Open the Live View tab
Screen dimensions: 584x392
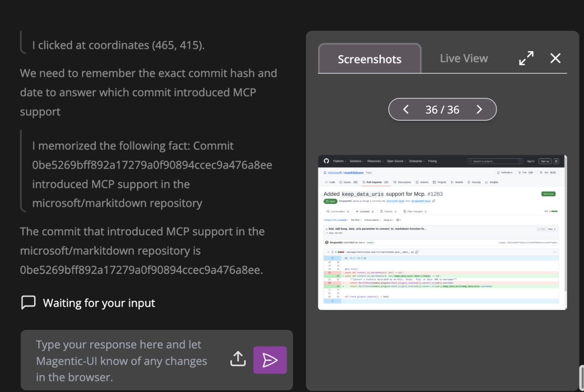pyautogui.click(x=464, y=59)
